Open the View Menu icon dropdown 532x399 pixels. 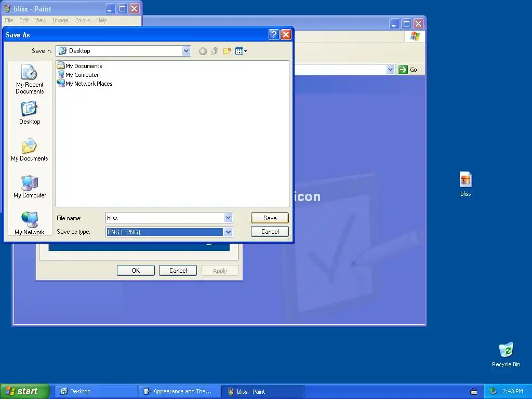241,51
